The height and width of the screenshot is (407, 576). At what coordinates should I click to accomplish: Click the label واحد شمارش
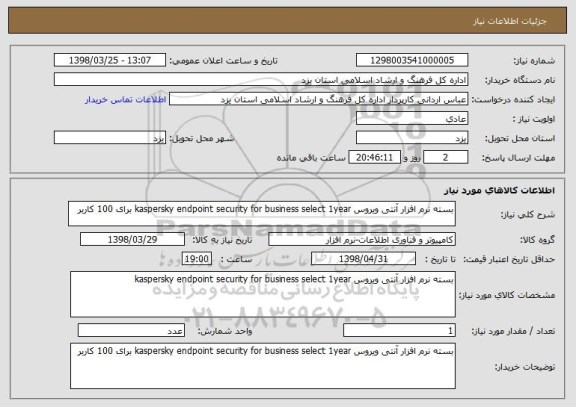point(225,331)
